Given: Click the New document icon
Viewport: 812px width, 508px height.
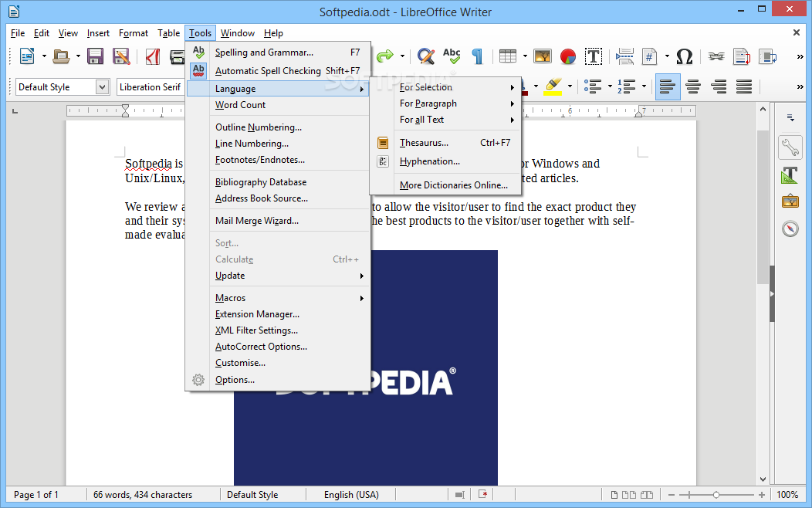Looking at the screenshot, I should pyautogui.click(x=27, y=56).
